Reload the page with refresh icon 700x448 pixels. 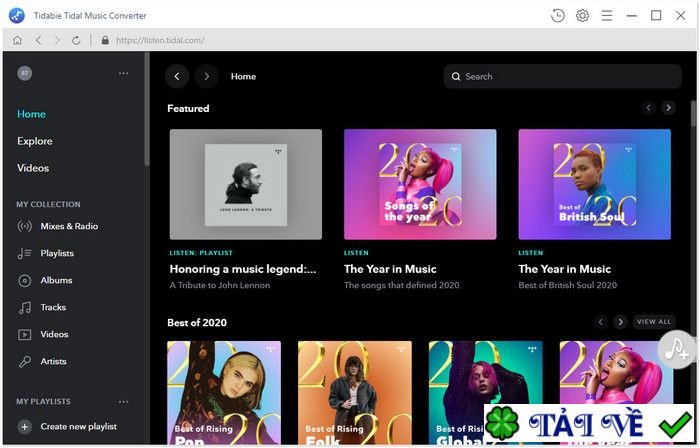(x=76, y=40)
